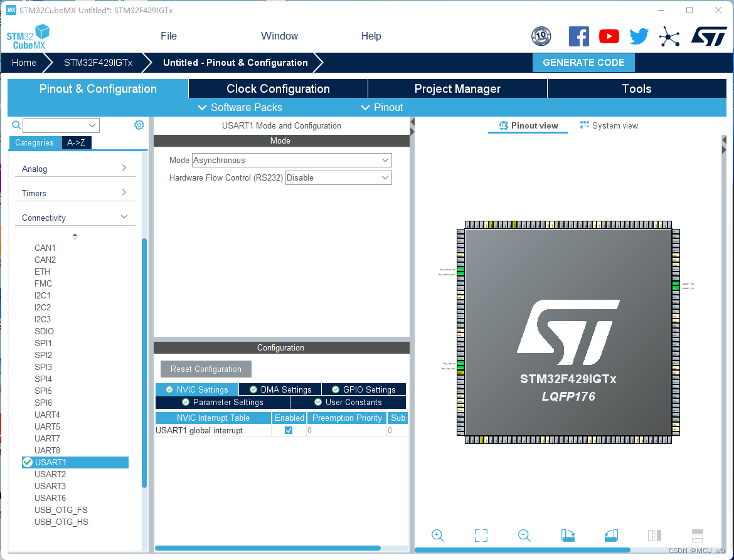Select the Pinout & Configuration tab
This screenshot has width=734, height=560.
[x=98, y=88]
